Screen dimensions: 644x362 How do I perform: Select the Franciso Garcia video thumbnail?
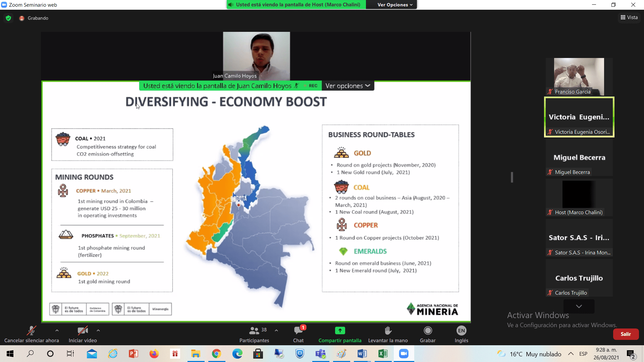click(x=579, y=77)
